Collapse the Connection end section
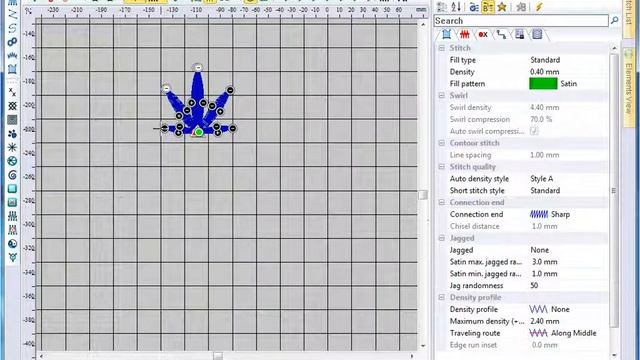Screen dimensions: 640x360 tap(442, 202)
